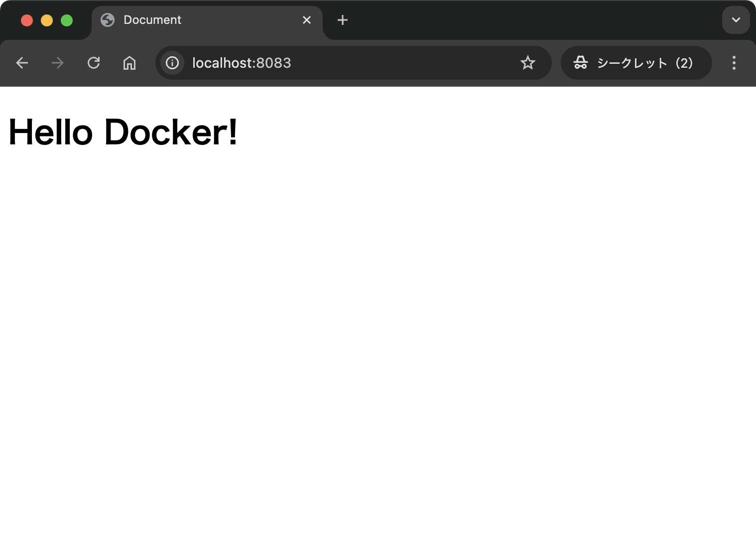This screenshot has width=756, height=548.
Task: Open the home page via house icon
Action: tap(129, 63)
